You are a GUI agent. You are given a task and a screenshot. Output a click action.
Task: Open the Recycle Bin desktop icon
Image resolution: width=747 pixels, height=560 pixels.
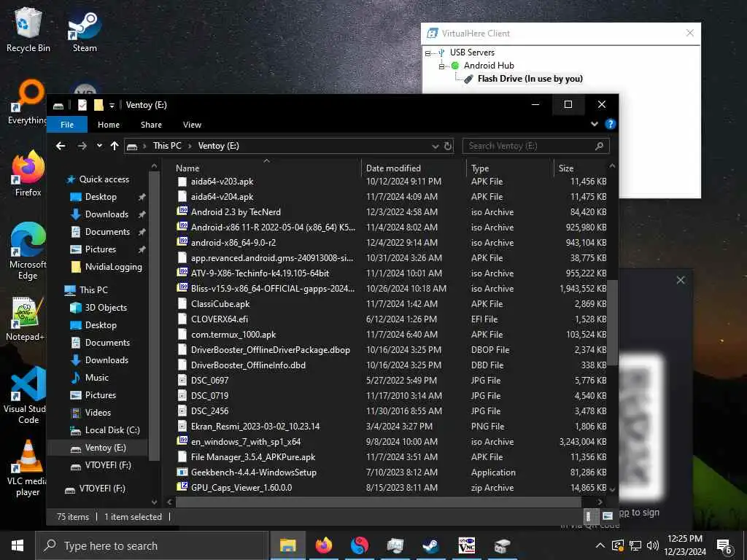[28, 30]
